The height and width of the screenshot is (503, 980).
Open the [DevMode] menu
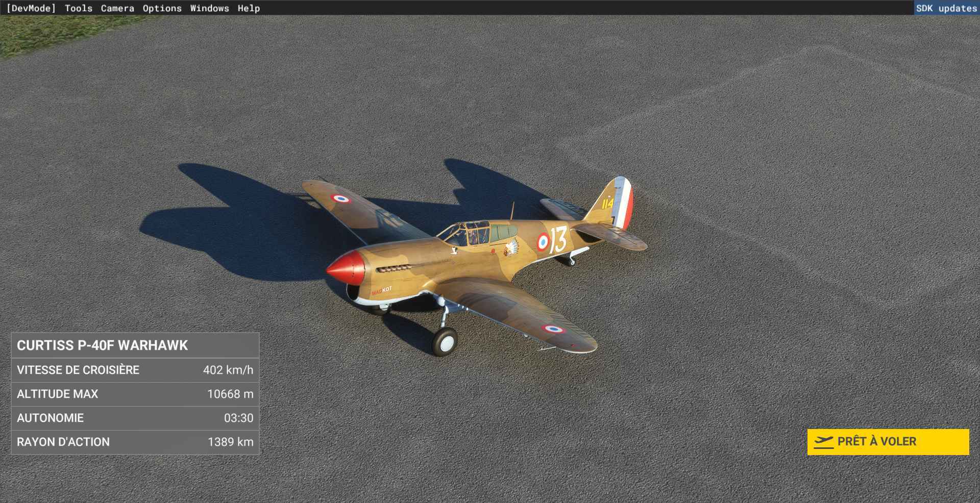click(x=31, y=8)
